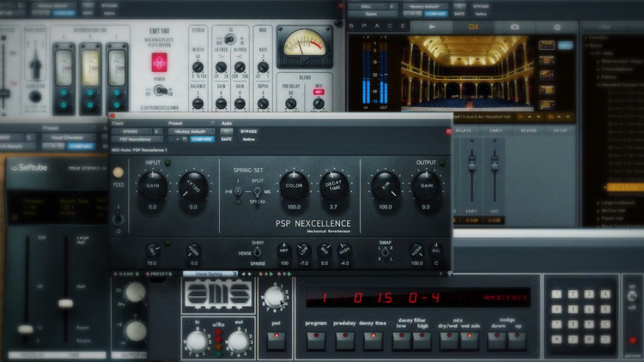Click the Softube TIME slider handle near Hall
This screenshot has width=644, height=362.
[65, 304]
